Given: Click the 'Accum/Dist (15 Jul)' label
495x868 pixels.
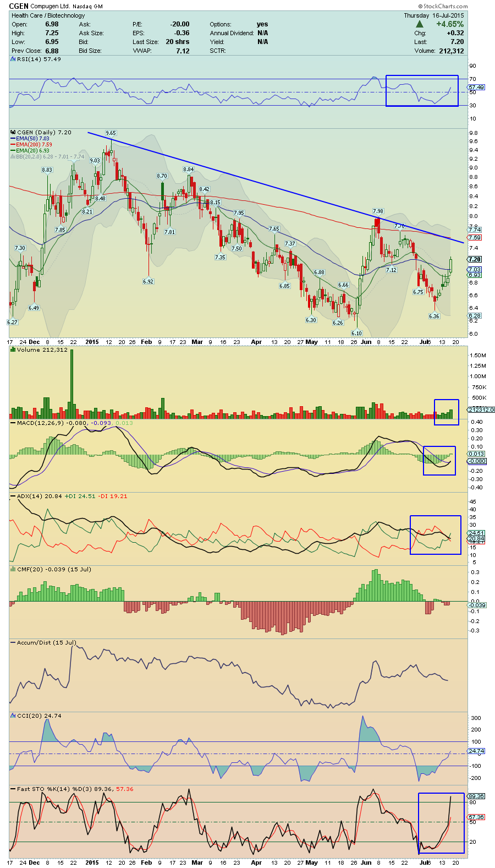Looking at the screenshot, I should (47, 642).
